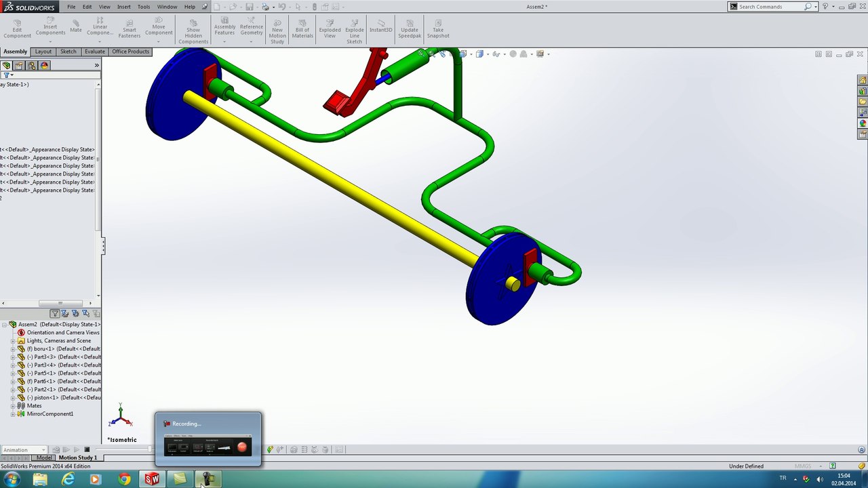
Task: Click the Exploded View tool
Action: 330,28
